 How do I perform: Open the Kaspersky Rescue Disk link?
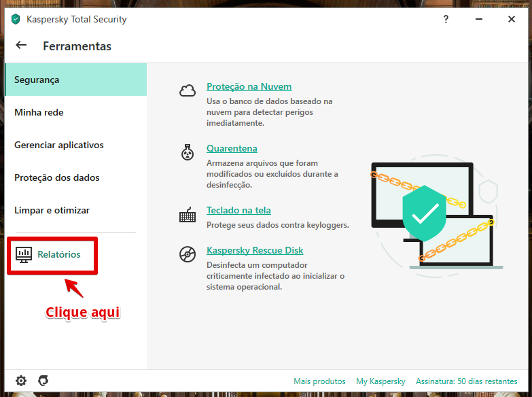pyautogui.click(x=255, y=250)
